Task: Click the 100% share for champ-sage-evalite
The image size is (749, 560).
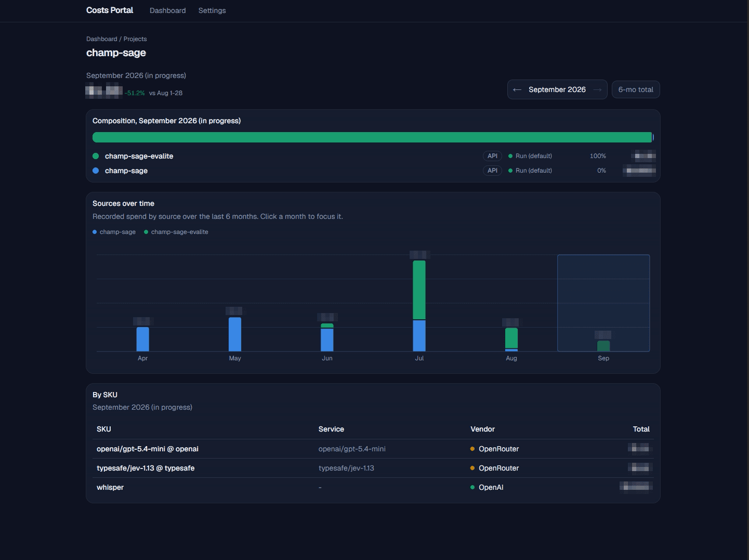Action: [598, 156]
